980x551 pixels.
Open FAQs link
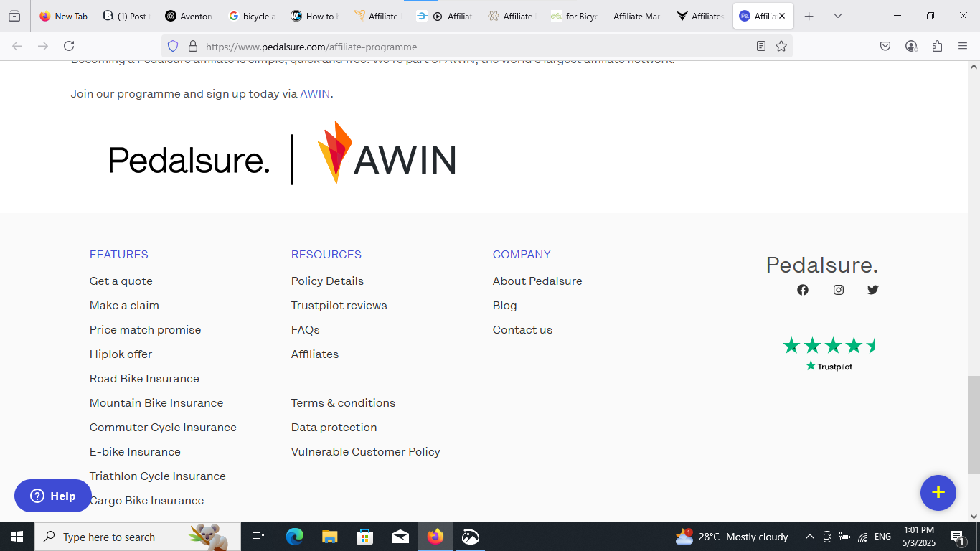305,330
